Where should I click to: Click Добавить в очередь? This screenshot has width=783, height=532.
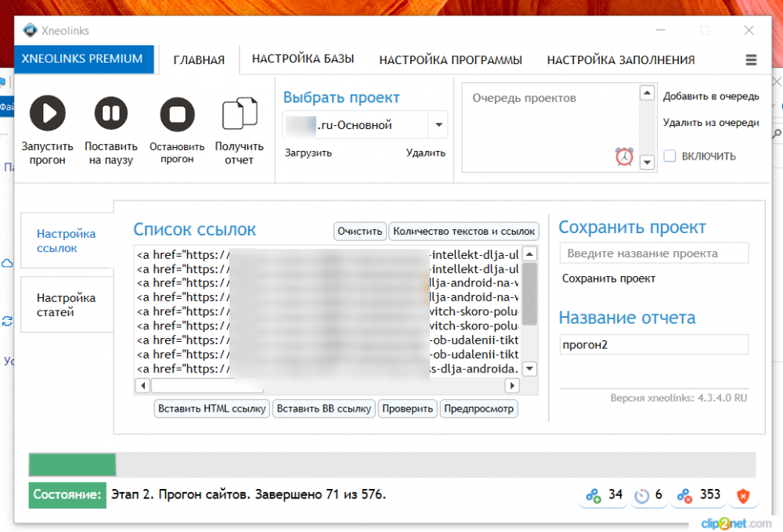click(711, 96)
